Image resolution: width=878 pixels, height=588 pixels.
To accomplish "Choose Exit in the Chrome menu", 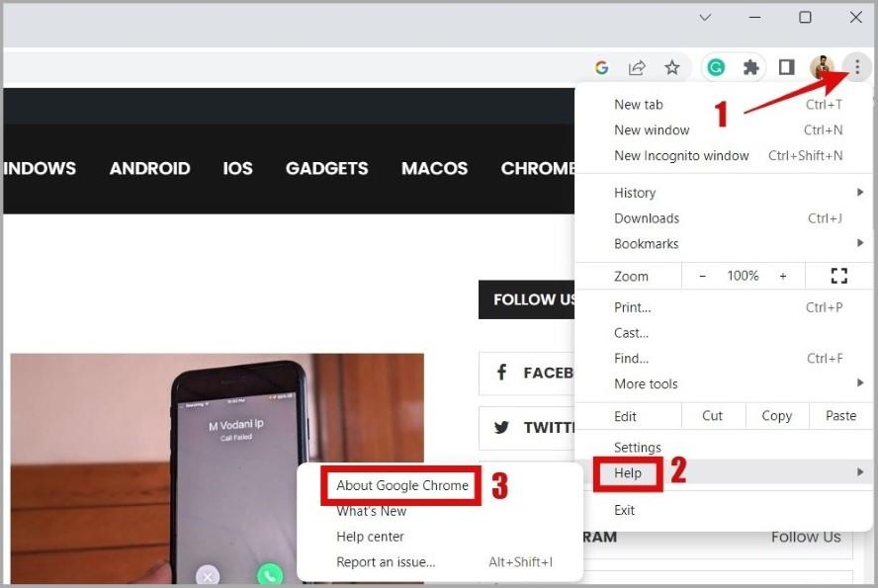I will pos(724,510).
